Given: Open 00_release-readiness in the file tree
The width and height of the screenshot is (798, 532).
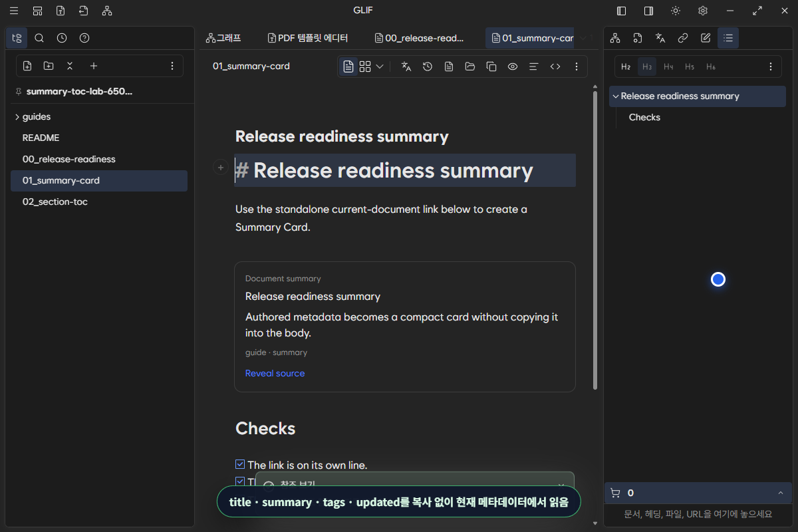Looking at the screenshot, I should (99, 159).
